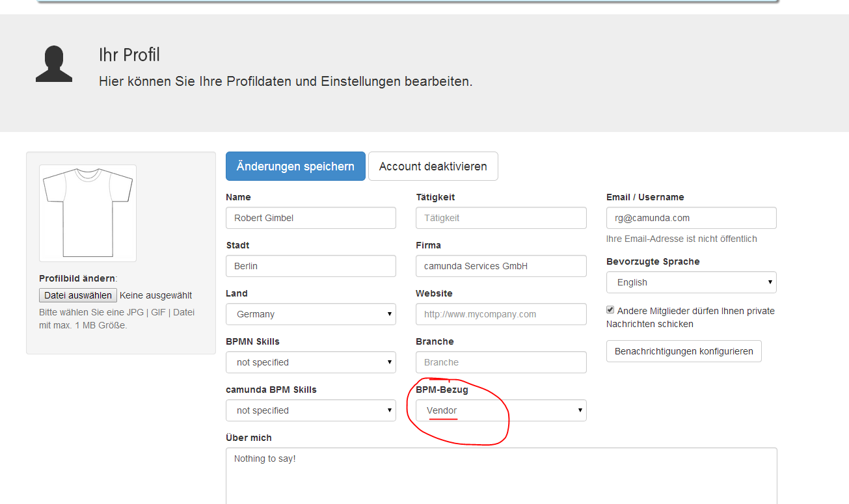
Task: Click the Email / Username field
Action: pyautogui.click(x=691, y=218)
